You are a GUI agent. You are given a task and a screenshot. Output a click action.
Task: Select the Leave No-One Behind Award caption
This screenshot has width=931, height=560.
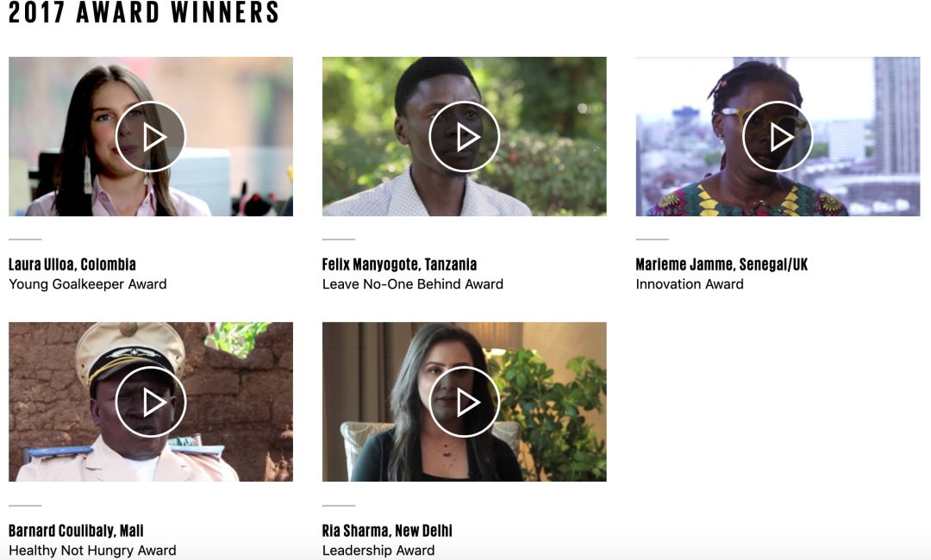413,284
